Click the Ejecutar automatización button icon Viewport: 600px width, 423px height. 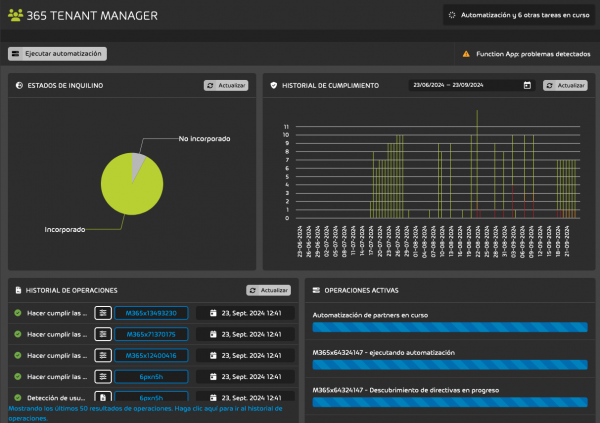(16, 54)
